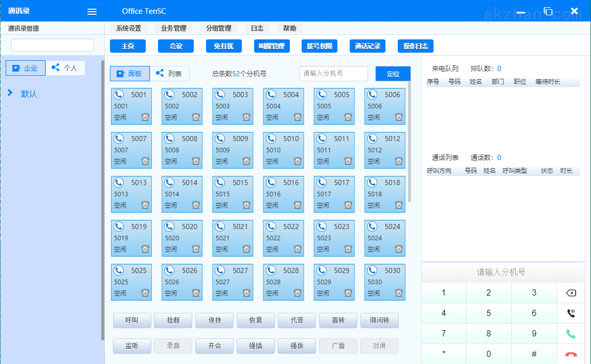Click the extension number search field
The image size is (591, 364).
click(333, 73)
